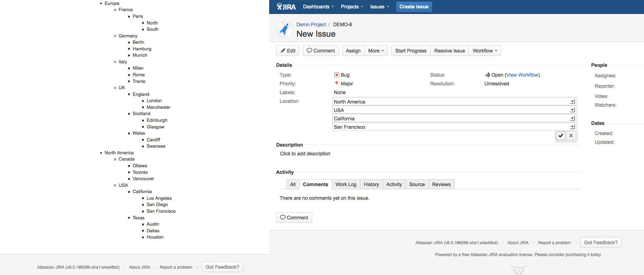
Task: Expand the More actions dropdown
Action: 376,51
